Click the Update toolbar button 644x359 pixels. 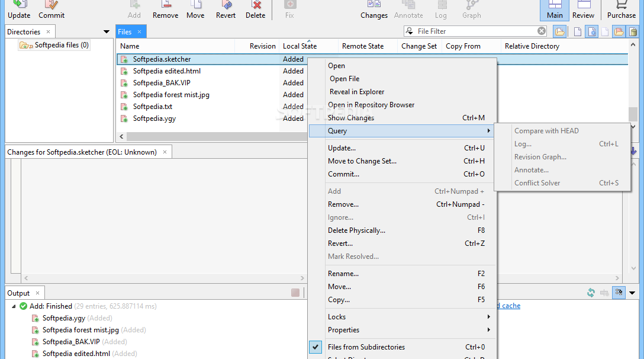19,10
